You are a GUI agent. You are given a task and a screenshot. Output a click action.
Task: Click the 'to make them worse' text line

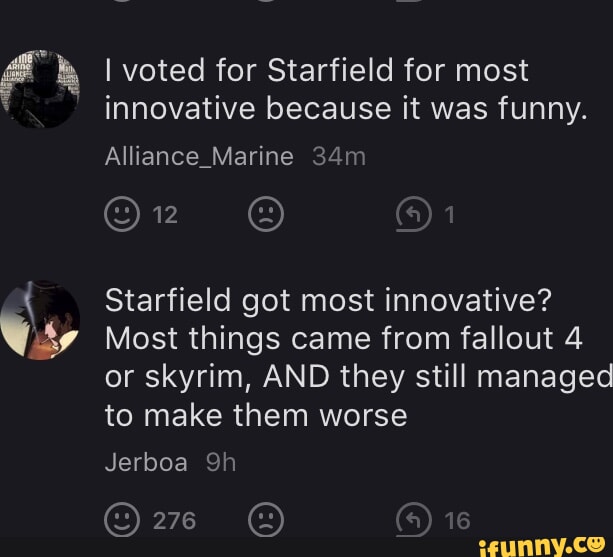pos(256,415)
